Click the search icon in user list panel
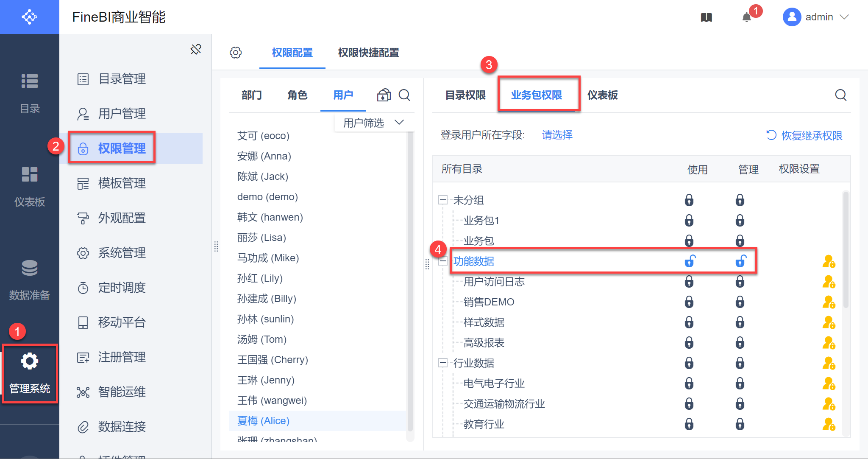868x459 pixels. [404, 95]
